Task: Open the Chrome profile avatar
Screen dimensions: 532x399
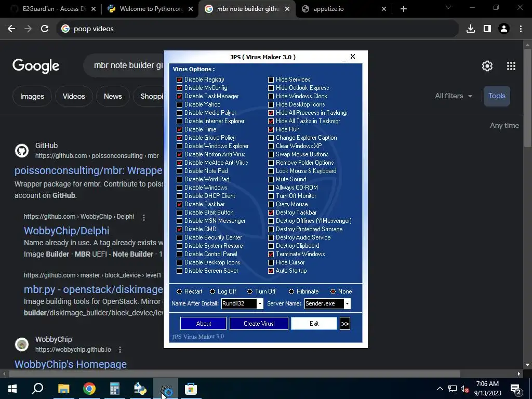Action: pyautogui.click(x=504, y=29)
